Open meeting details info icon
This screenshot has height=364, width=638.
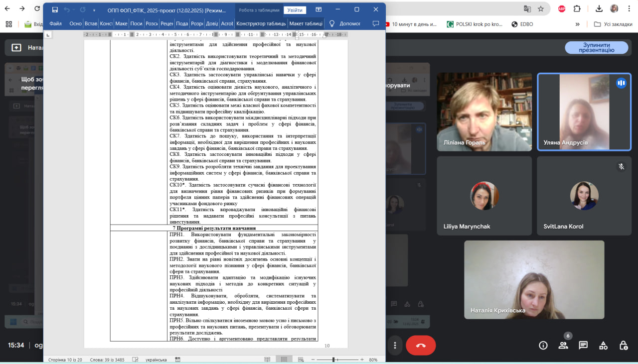click(x=543, y=346)
